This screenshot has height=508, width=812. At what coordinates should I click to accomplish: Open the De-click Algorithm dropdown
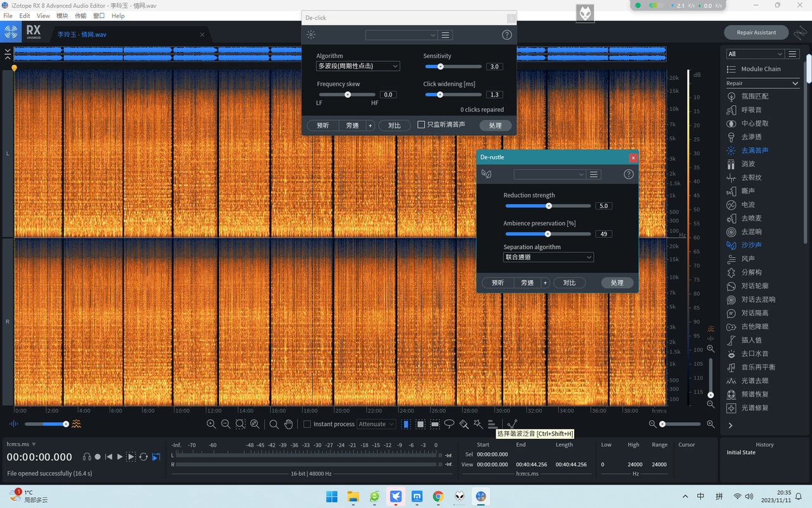pos(358,66)
